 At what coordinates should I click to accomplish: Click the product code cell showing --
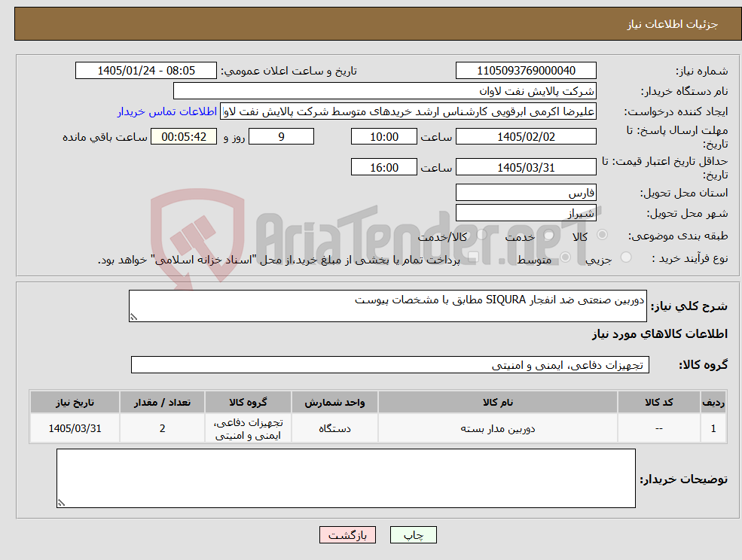(659, 428)
